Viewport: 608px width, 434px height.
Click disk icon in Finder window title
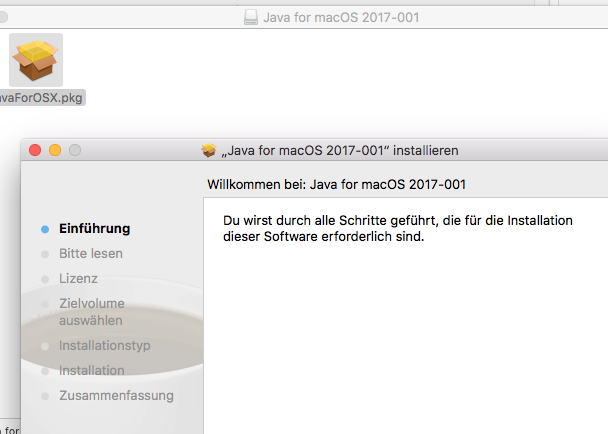251,17
